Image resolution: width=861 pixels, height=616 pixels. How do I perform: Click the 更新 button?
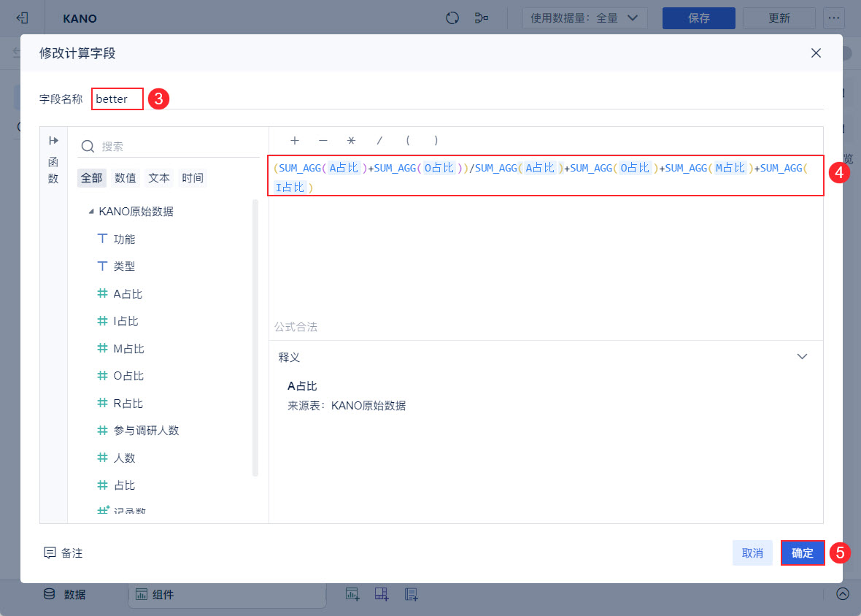(779, 18)
